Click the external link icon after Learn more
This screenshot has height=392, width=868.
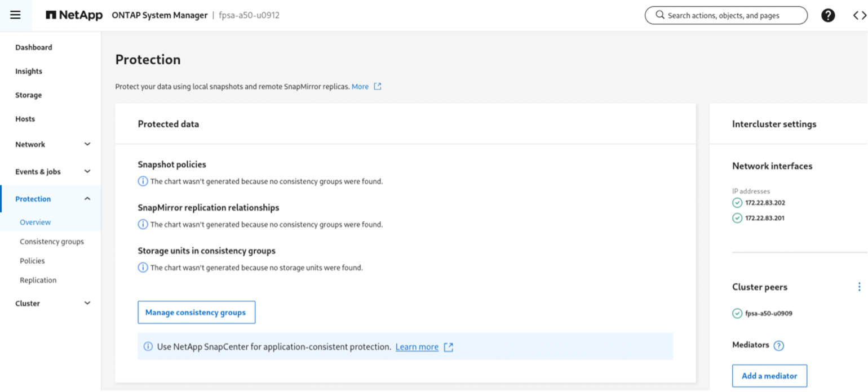pyautogui.click(x=449, y=347)
